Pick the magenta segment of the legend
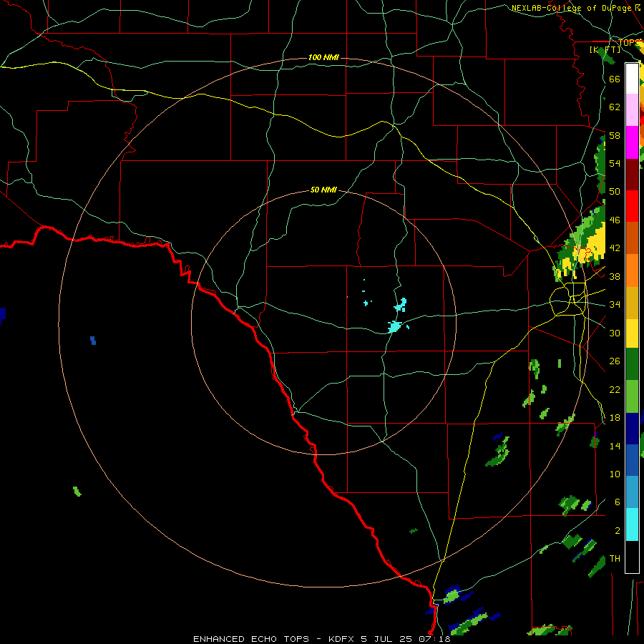Image resolution: width=644 pixels, height=644 pixels. [632, 142]
